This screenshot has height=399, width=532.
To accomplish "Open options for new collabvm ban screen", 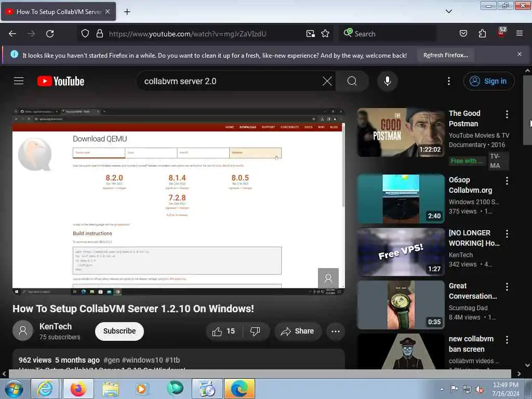I will (x=507, y=340).
